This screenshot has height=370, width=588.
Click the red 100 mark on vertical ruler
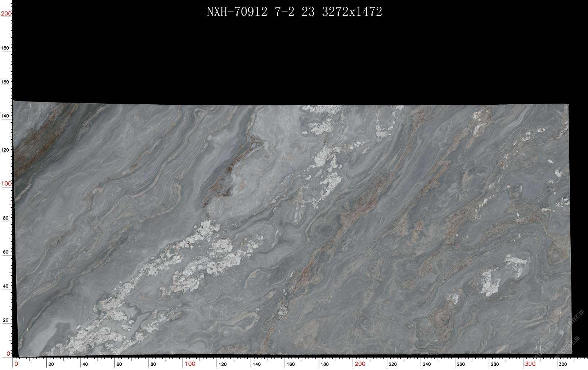click(6, 184)
